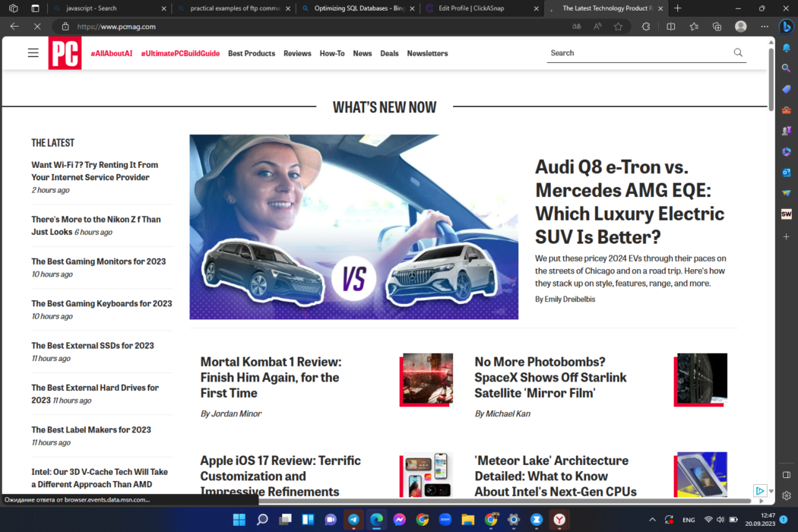Open Windows Start menu
This screenshot has height=532, width=798.
(239, 519)
